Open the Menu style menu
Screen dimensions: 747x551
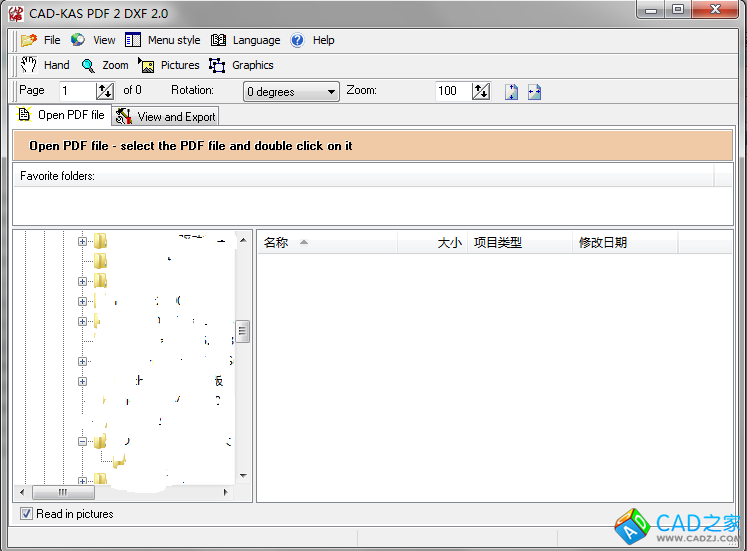click(x=162, y=40)
